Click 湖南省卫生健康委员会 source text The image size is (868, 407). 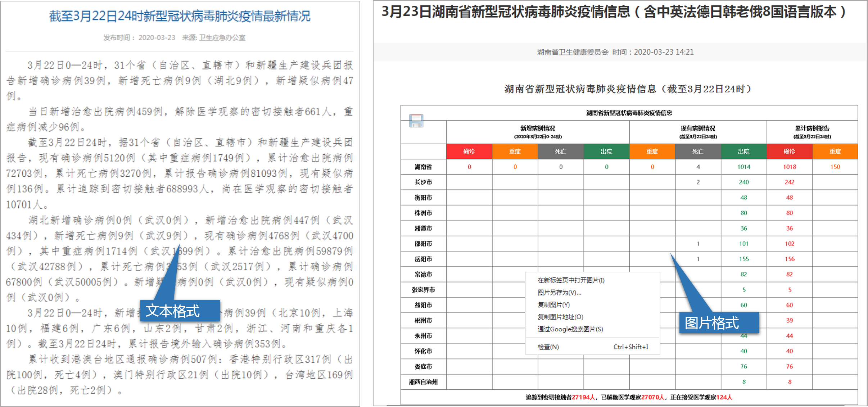point(573,52)
